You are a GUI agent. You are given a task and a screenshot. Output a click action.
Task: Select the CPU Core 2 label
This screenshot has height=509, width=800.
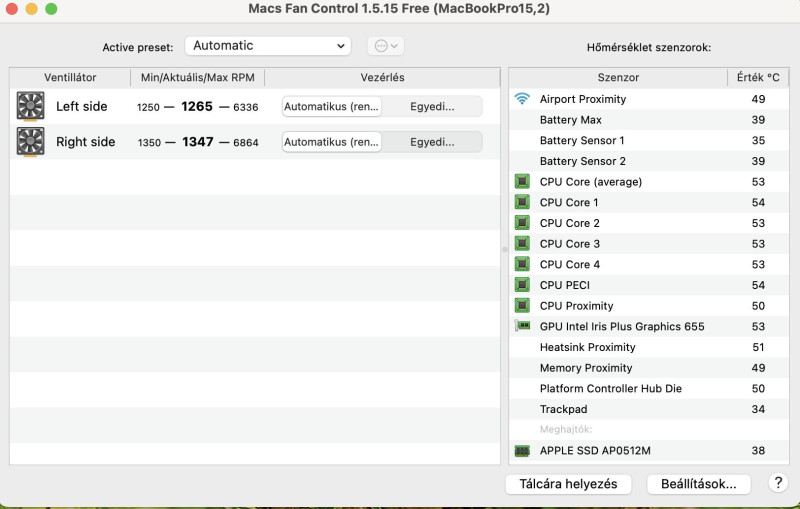[569, 223]
